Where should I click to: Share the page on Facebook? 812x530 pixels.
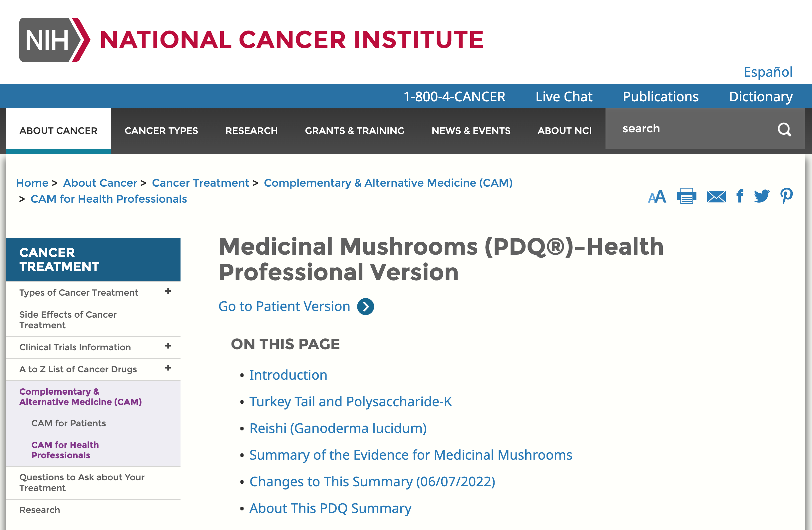point(740,196)
